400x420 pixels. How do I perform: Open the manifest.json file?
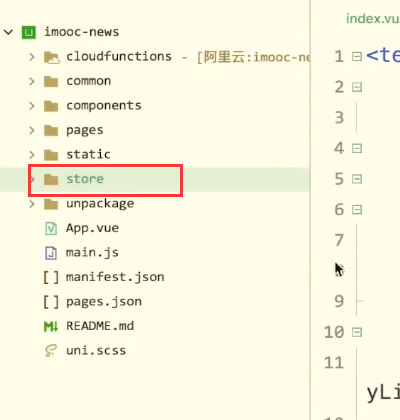(115, 277)
